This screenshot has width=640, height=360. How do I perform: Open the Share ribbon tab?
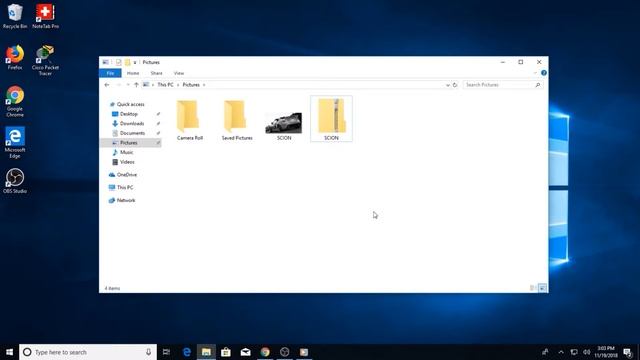pyautogui.click(x=156, y=73)
